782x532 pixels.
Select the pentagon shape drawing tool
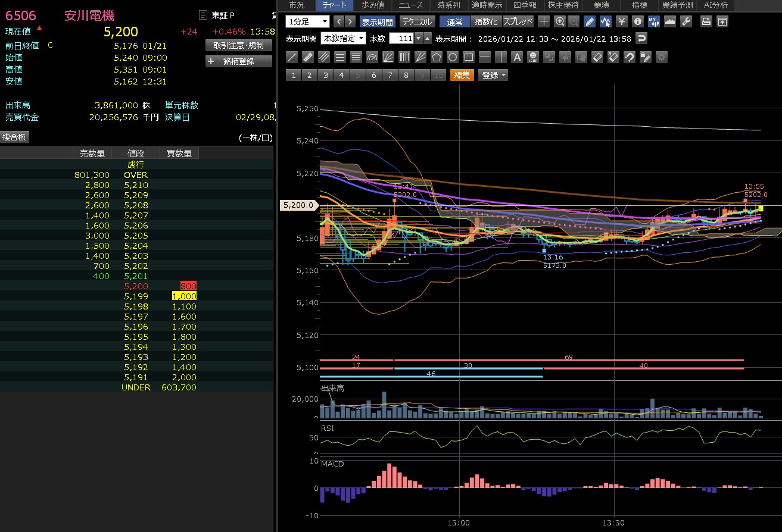(x=437, y=57)
